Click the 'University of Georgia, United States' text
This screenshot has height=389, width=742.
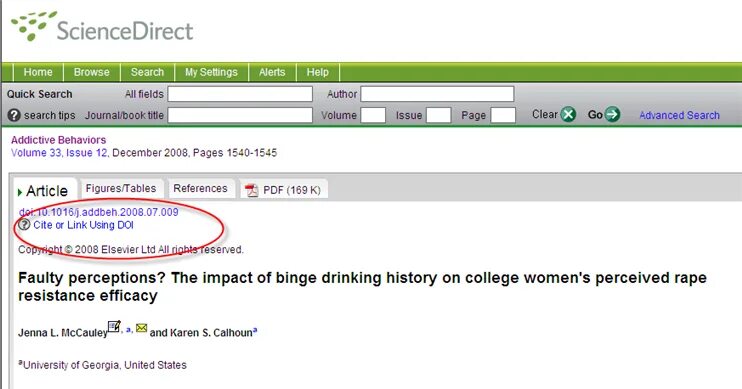105,365
